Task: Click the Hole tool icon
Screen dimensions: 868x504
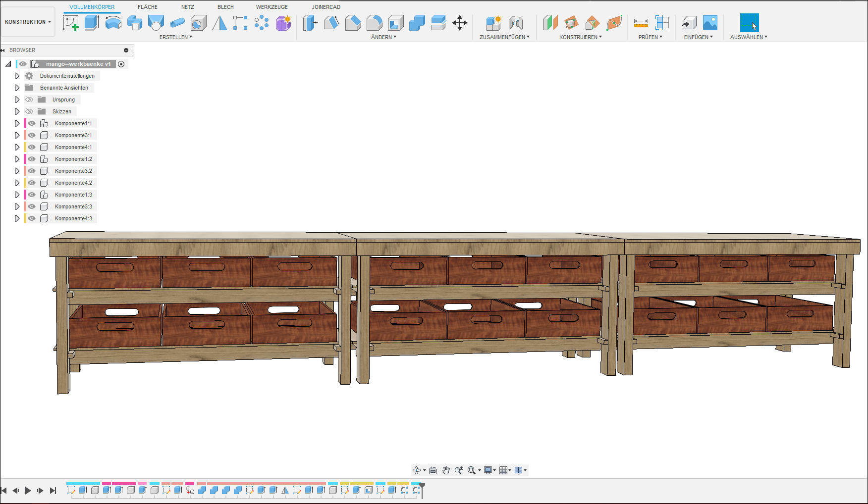Action: (199, 23)
